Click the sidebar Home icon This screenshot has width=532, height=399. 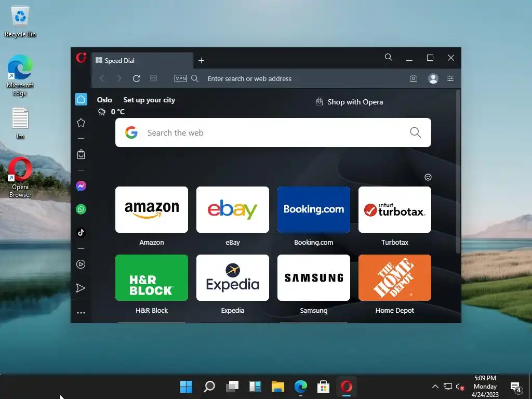pos(81,99)
